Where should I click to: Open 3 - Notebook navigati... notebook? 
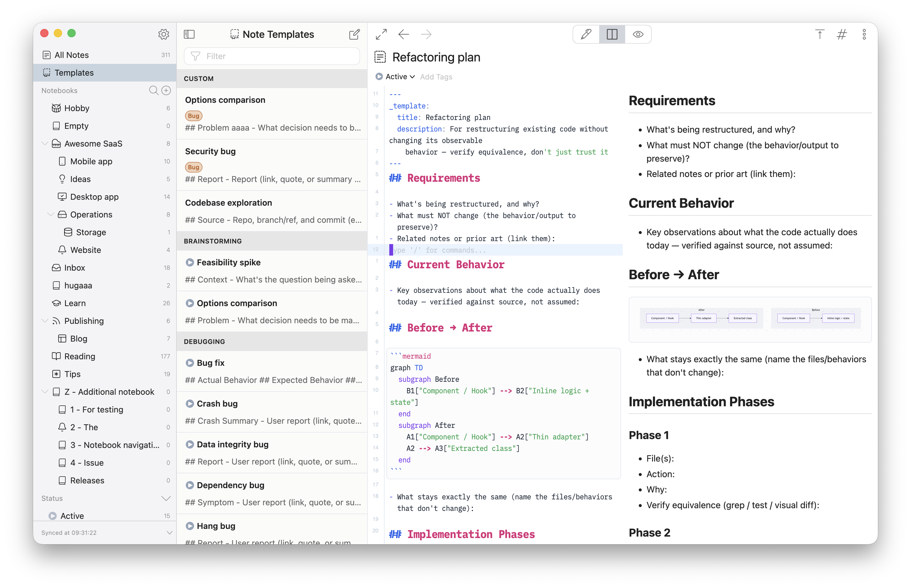[105, 445]
